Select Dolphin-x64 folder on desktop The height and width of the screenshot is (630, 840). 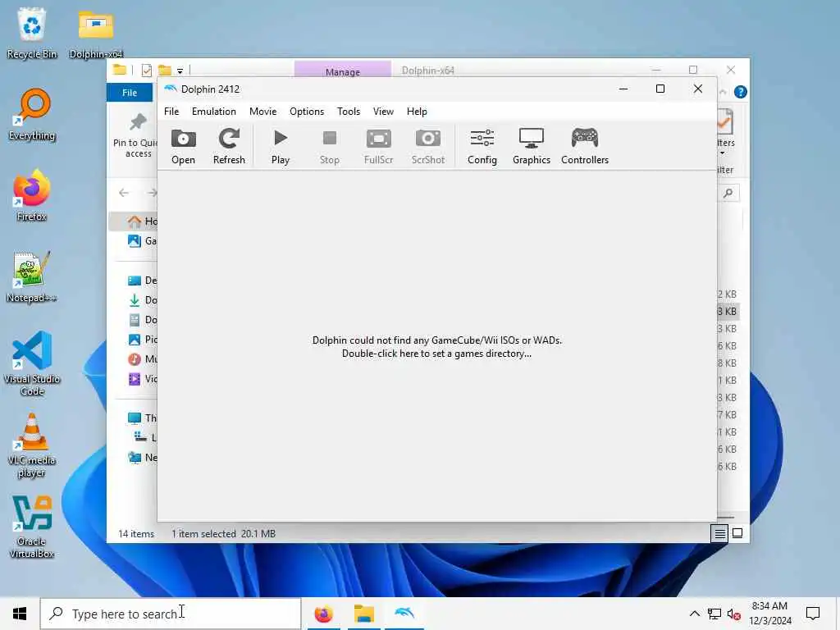pos(96,33)
